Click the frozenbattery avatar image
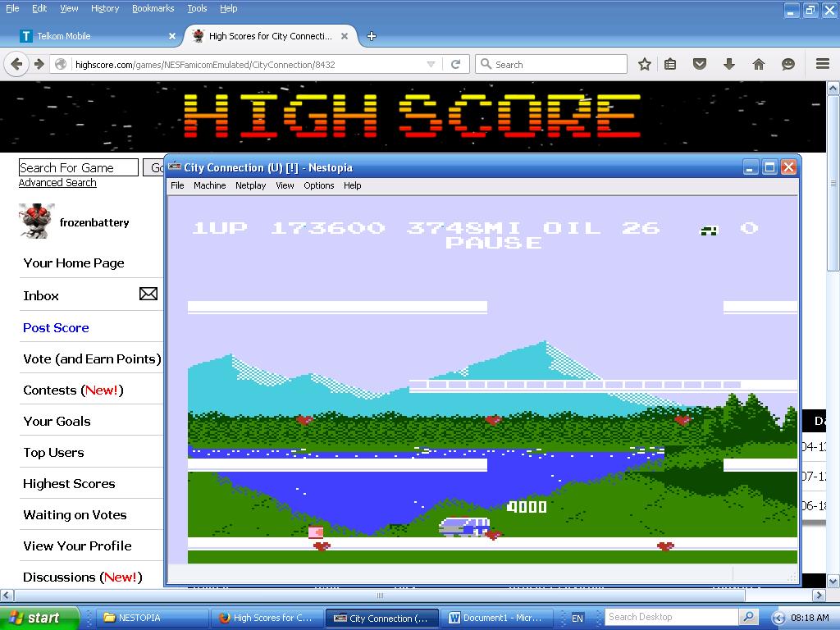 [x=36, y=221]
